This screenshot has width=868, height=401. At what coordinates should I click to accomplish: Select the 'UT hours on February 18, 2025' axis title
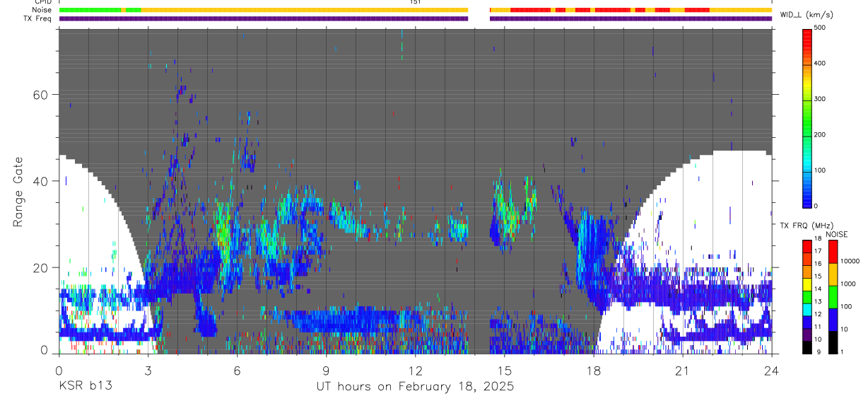415,387
